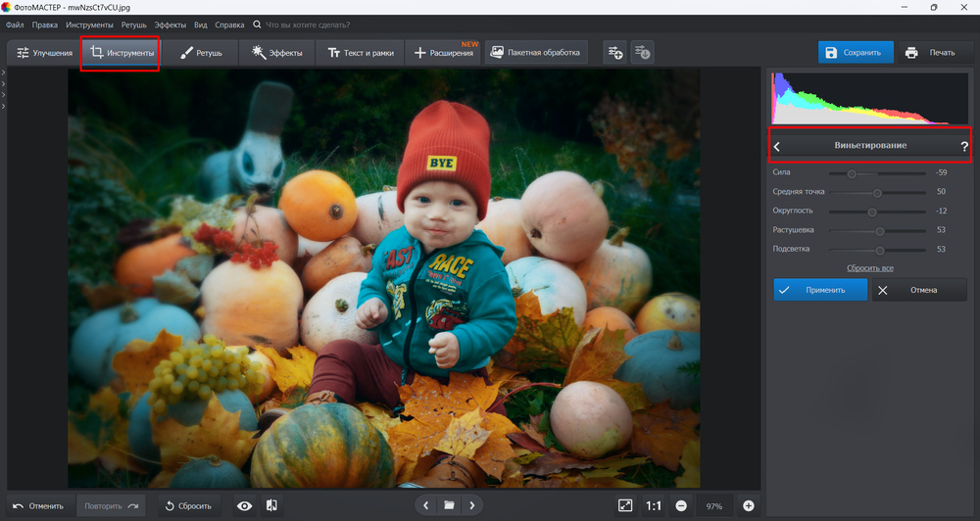The width and height of the screenshot is (980, 521).
Task: Open the Эффекты menu in menu bar
Action: click(x=171, y=24)
